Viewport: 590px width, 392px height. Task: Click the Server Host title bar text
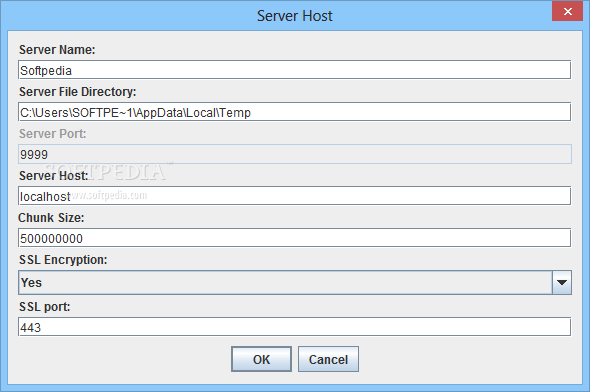tap(295, 16)
